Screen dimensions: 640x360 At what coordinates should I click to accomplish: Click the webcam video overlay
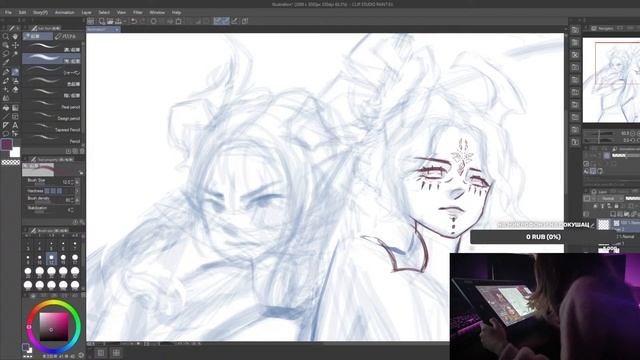pyautogui.click(x=545, y=307)
